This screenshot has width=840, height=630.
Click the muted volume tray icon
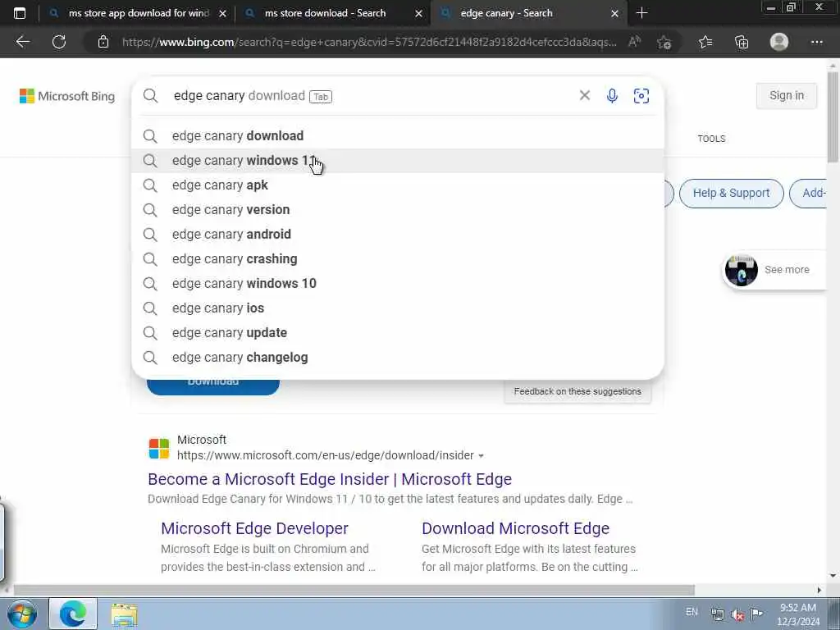pos(737,614)
